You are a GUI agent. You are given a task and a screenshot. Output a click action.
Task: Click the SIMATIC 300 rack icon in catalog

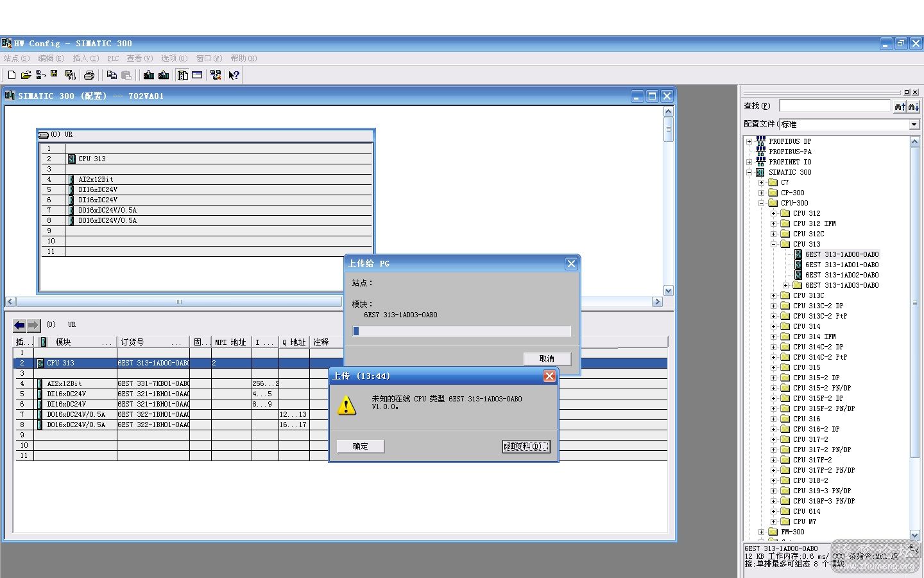pos(760,172)
